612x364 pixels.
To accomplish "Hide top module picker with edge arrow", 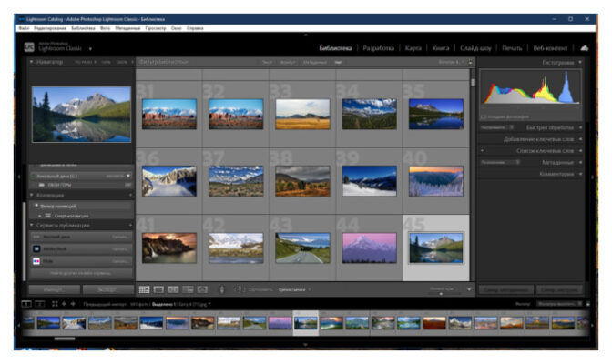I will pos(306,35).
